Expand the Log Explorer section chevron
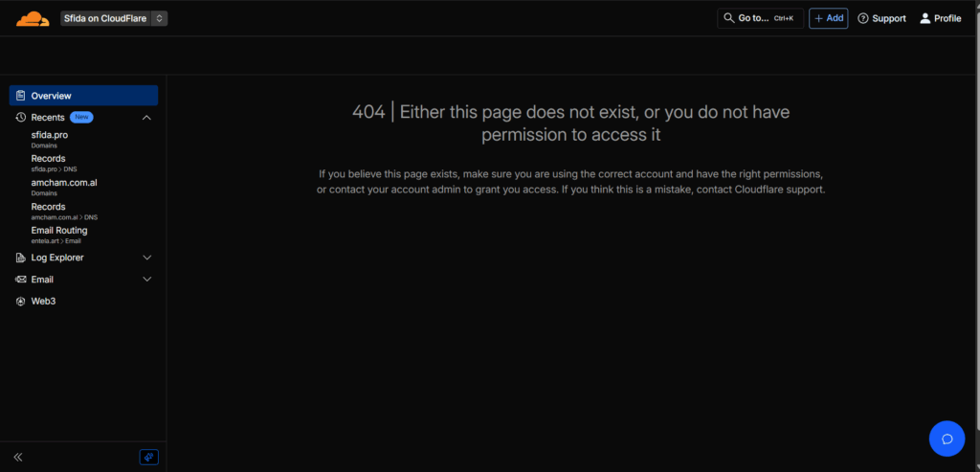This screenshot has width=980, height=472. (x=146, y=258)
